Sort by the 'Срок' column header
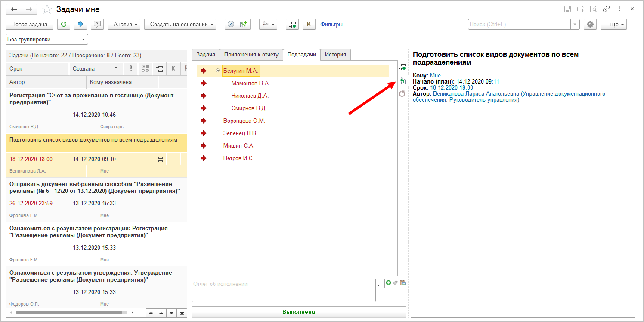Image resolution: width=644 pixels, height=322 pixels. pos(38,68)
